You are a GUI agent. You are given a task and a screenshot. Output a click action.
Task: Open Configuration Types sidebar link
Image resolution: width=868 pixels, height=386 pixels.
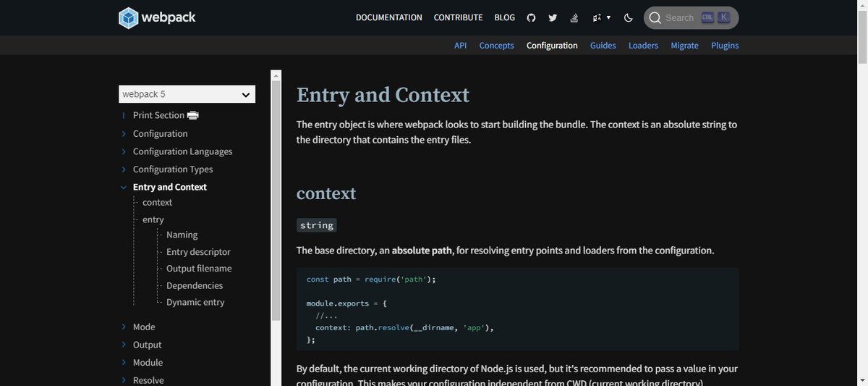[173, 169]
